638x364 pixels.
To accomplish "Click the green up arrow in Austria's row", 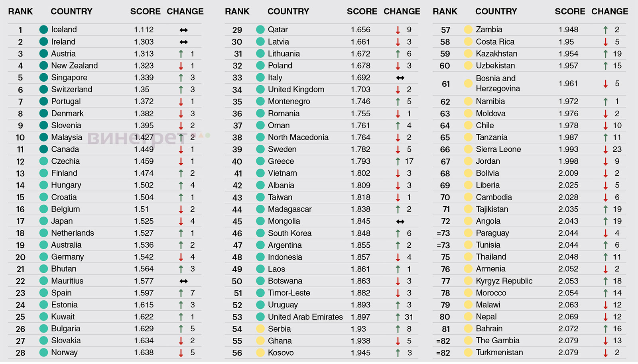I will point(181,54).
